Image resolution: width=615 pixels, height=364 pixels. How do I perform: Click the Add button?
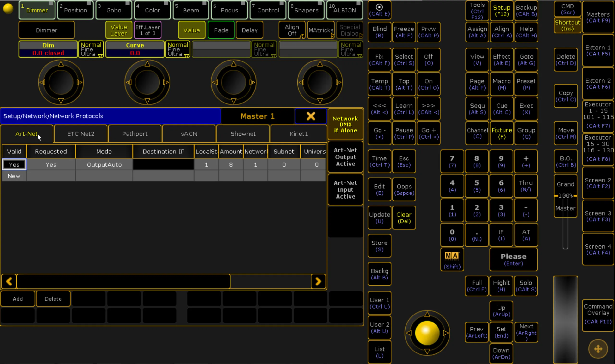click(x=18, y=299)
